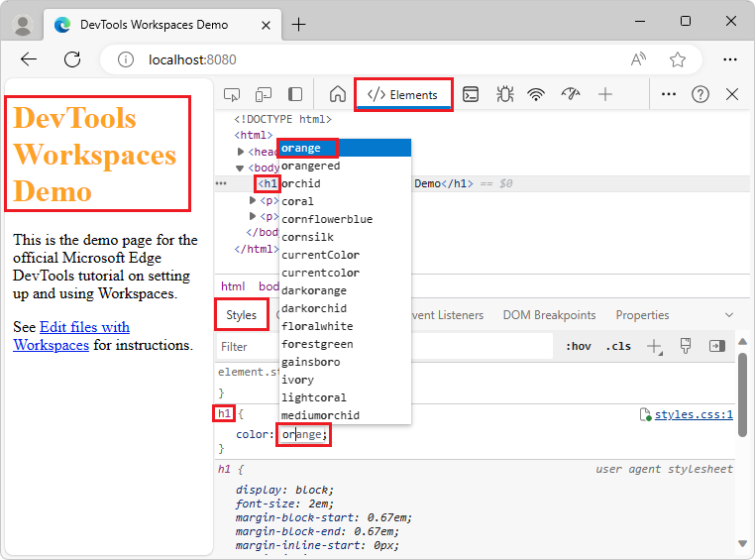Screen dimensions: 755x560
Task: Click the color value field orange
Action: point(303,434)
